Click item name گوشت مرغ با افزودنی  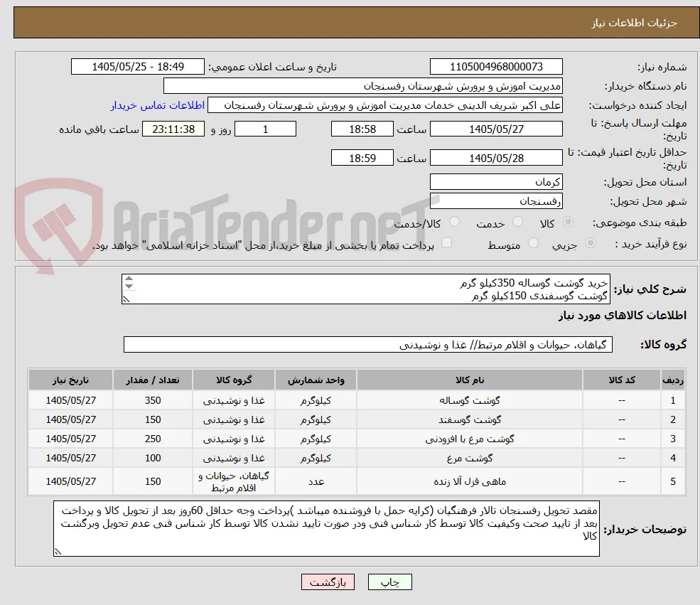(470, 439)
